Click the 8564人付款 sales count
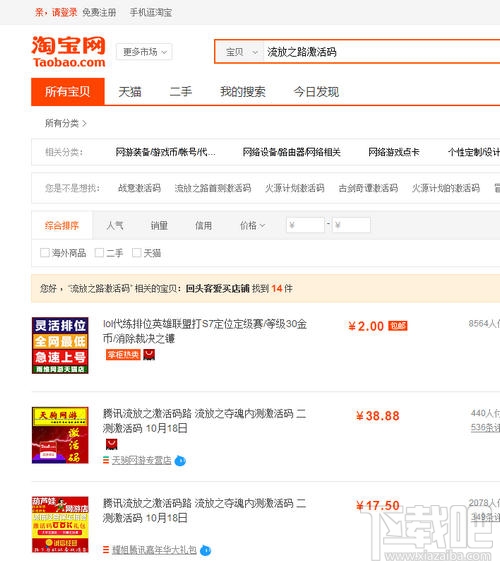The width and height of the screenshot is (500, 566). point(484,324)
